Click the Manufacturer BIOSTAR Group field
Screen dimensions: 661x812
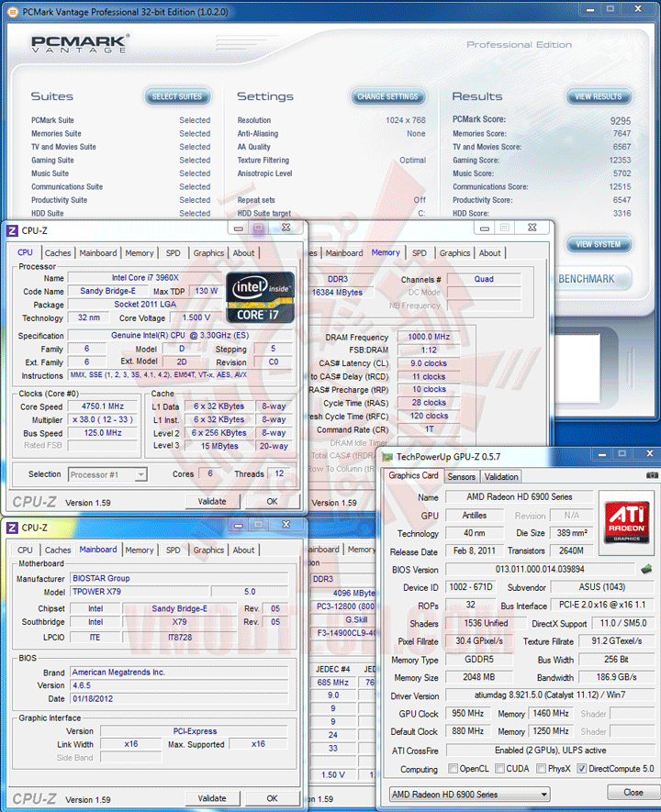(x=179, y=578)
